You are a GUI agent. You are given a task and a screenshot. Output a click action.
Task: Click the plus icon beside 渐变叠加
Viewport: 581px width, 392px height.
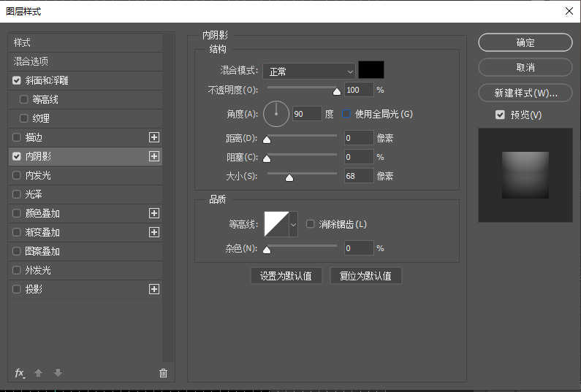(154, 232)
